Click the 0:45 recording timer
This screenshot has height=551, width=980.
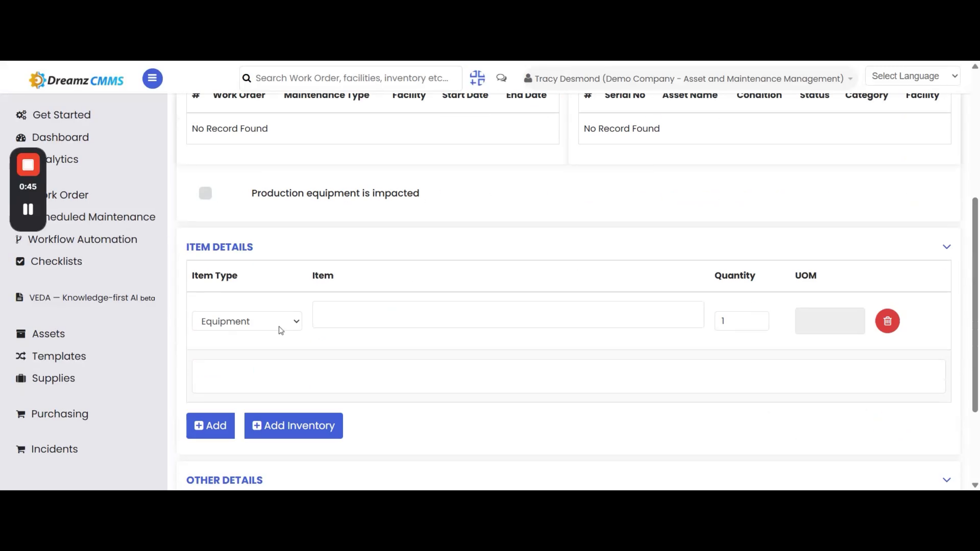click(28, 187)
